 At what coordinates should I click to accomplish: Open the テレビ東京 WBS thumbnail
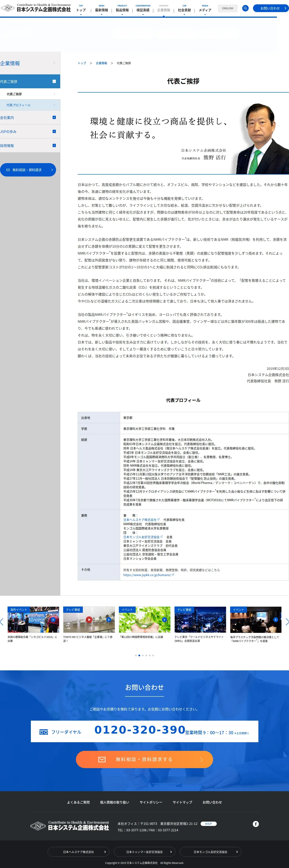[200, 620]
